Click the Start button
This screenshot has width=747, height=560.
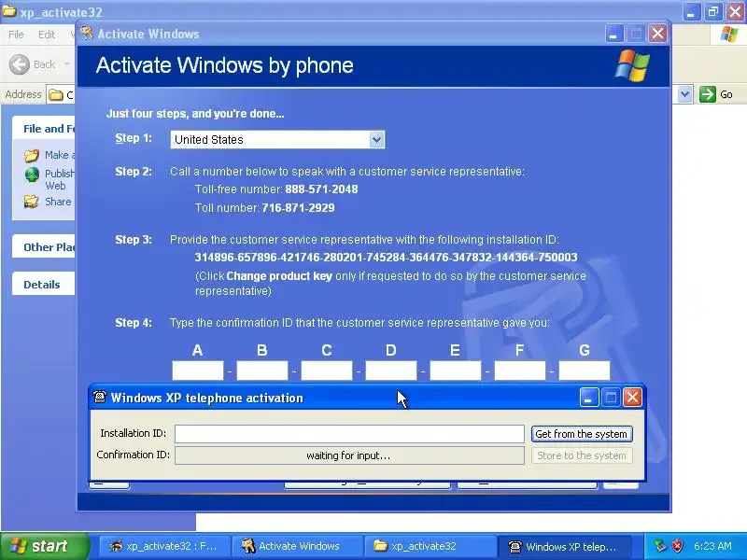pyautogui.click(x=44, y=546)
